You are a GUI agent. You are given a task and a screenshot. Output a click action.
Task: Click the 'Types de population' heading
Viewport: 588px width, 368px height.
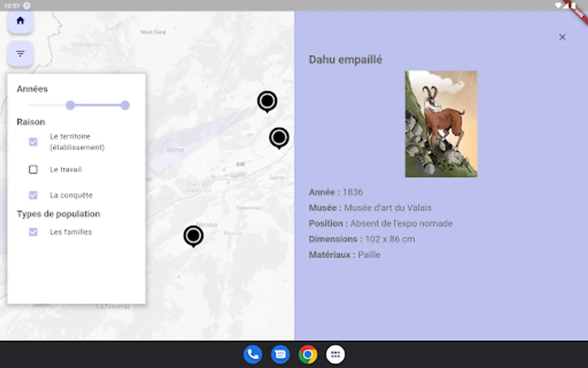(x=58, y=214)
